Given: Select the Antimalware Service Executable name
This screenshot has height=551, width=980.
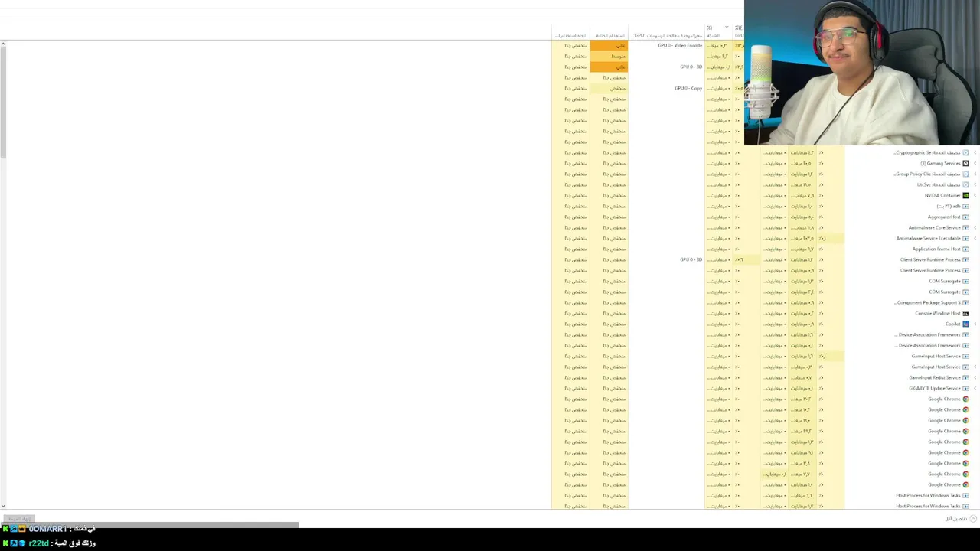Looking at the screenshot, I should point(929,239).
